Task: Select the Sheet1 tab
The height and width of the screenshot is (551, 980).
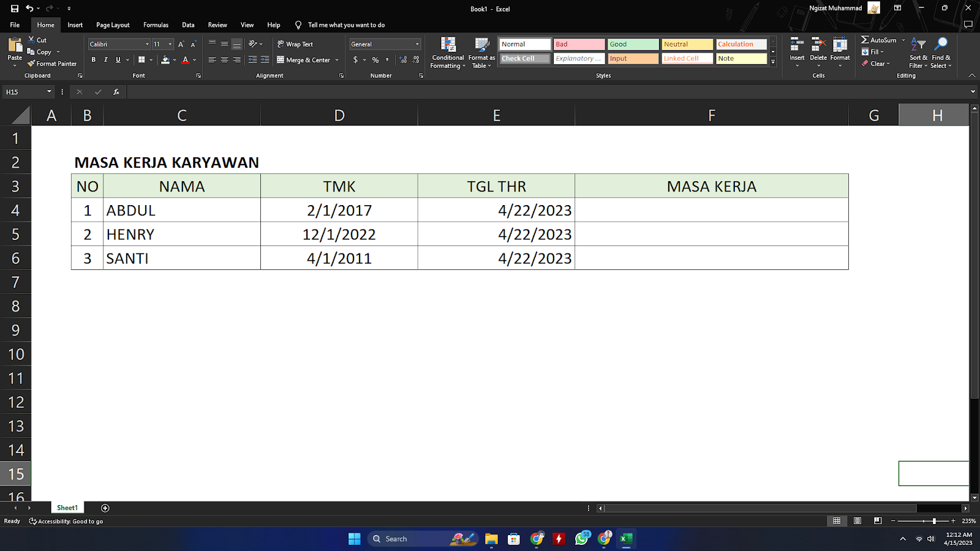Action: pyautogui.click(x=67, y=508)
